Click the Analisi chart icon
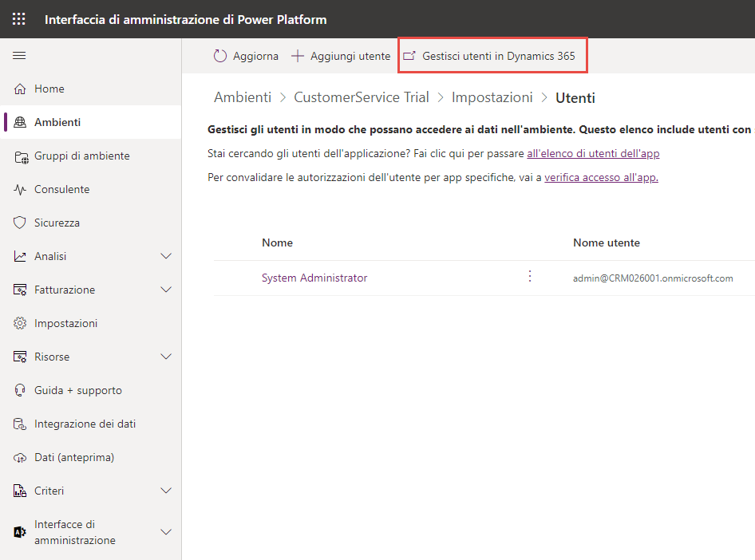 coord(20,256)
